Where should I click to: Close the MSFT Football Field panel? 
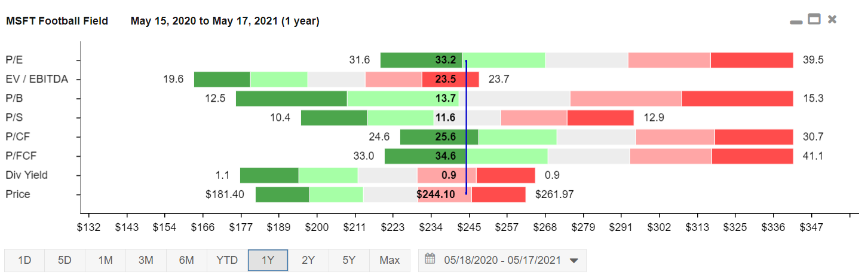click(832, 19)
